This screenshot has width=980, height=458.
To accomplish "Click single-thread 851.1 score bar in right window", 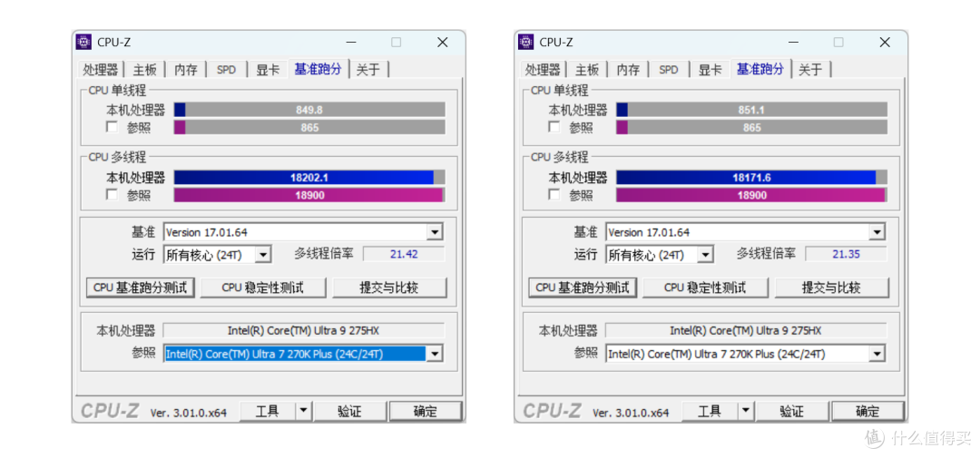I will click(752, 110).
